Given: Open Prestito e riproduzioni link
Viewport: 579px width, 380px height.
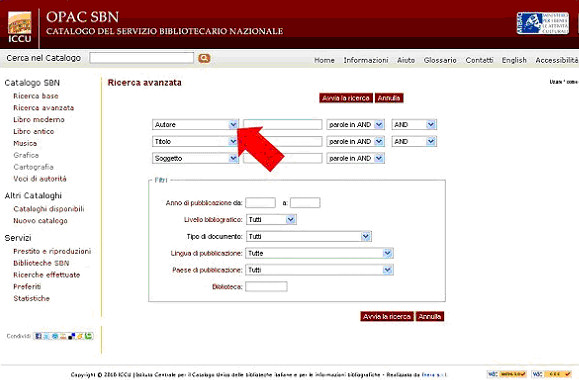Looking at the screenshot, I should pos(52,251).
